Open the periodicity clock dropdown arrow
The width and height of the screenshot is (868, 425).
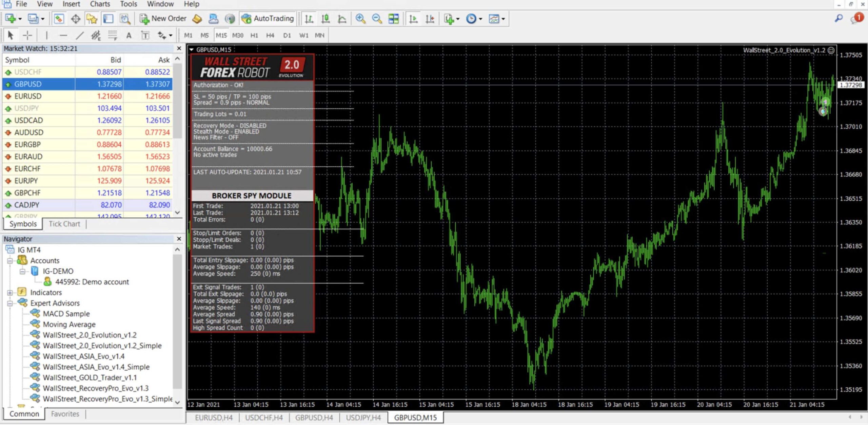480,19
